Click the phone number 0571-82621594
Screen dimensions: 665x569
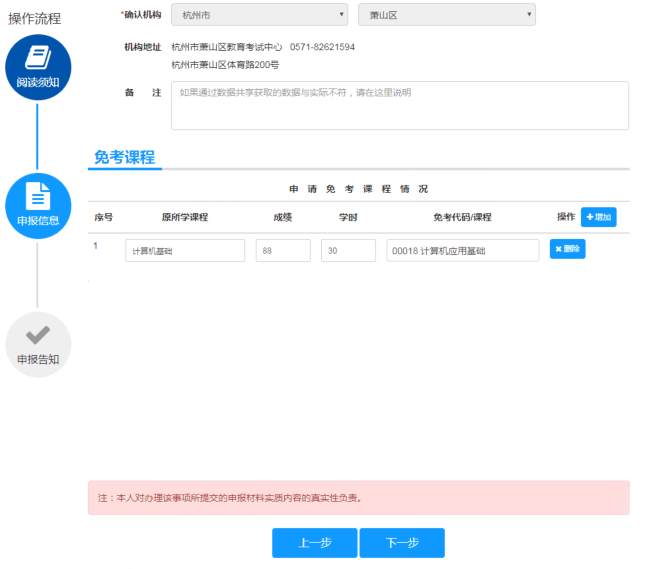(x=322, y=47)
